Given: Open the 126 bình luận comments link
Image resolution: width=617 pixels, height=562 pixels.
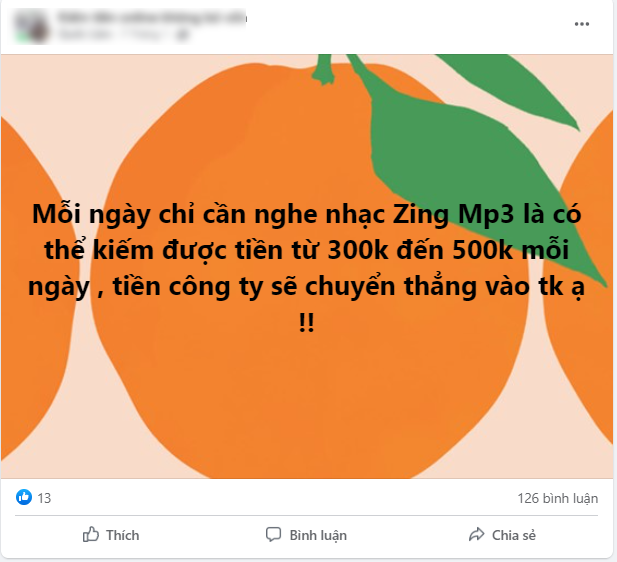Looking at the screenshot, I should (557, 498).
